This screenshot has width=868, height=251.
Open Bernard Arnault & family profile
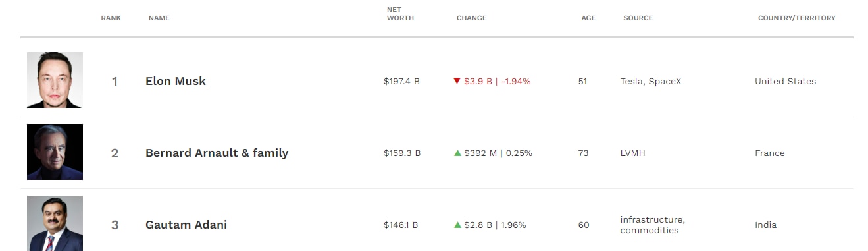click(x=217, y=153)
